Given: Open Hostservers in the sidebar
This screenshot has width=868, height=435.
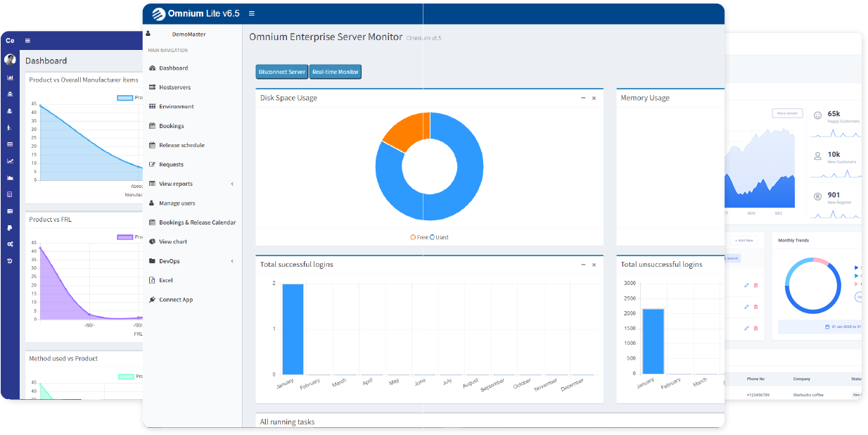Looking at the screenshot, I should (174, 87).
